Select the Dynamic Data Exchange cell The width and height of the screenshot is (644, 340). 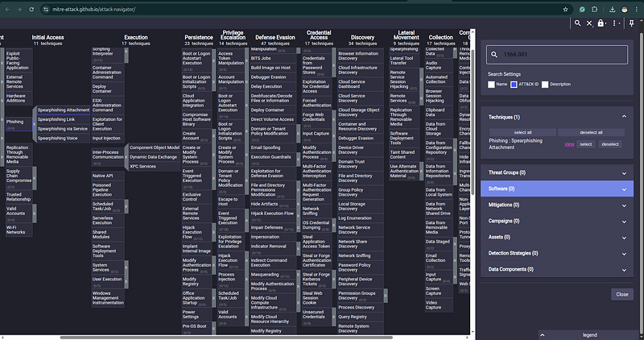(x=154, y=157)
